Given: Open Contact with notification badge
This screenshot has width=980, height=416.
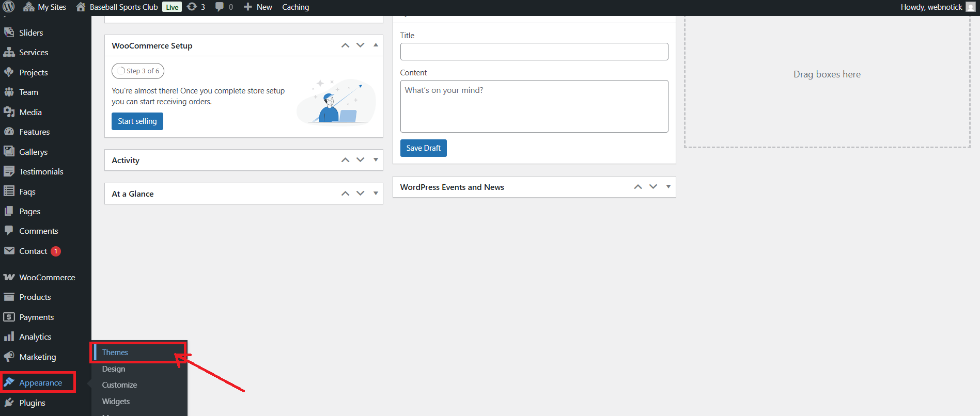Looking at the screenshot, I should [x=33, y=251].
